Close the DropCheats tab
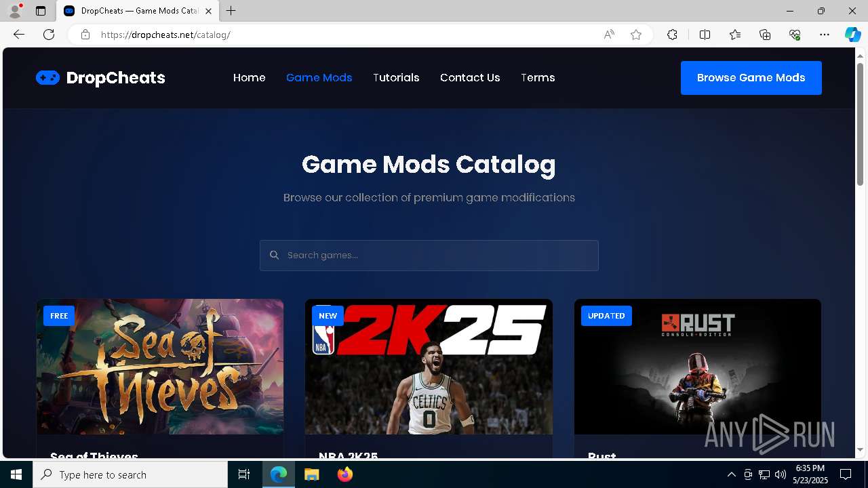The width and height of the screenshot is (868, 488). [x=208, y=11]
